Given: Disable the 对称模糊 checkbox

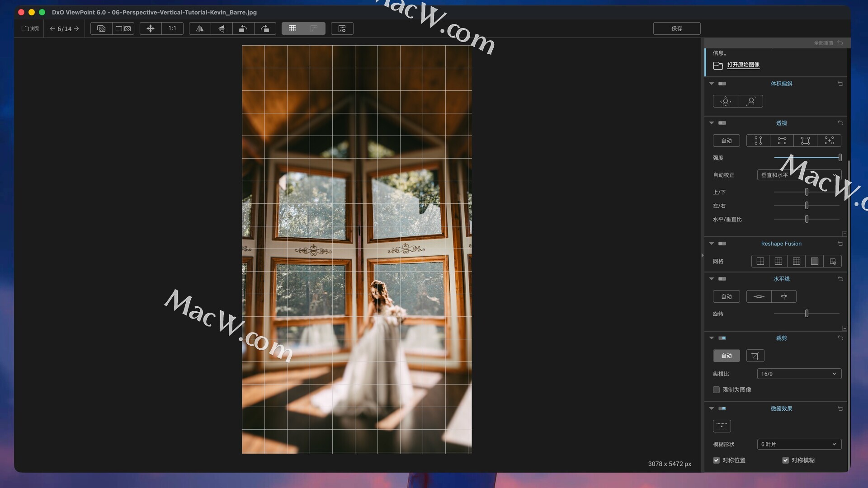Looking at the screenshot, I should (x=786, y=460).
